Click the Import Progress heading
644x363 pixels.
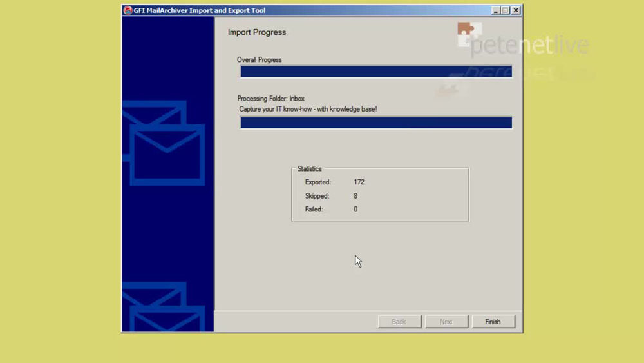pyautogui.click(x=257, y=32)
